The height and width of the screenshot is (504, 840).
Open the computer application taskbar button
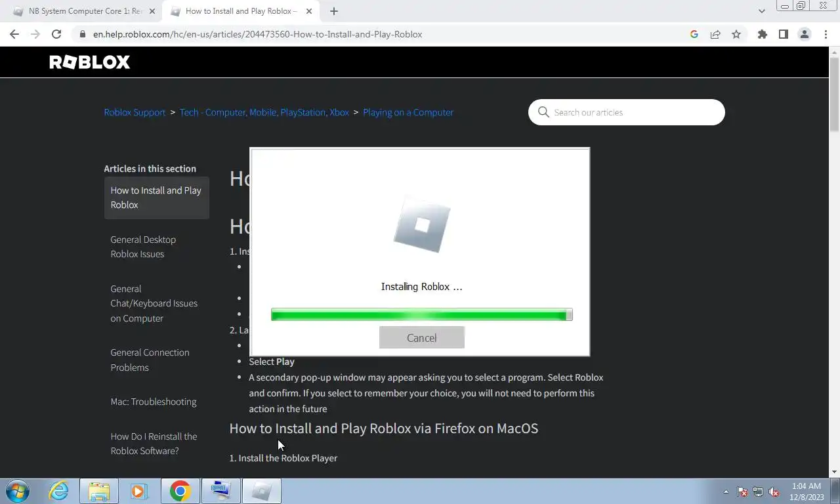coord(220,491)
